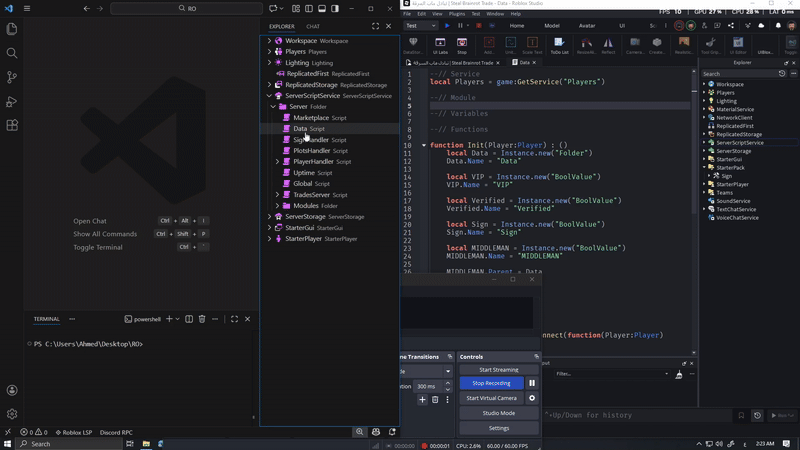The height and width of the screenshot is (450, 800).
Task: Click the Stop Recording button
Action: (491, 383)
